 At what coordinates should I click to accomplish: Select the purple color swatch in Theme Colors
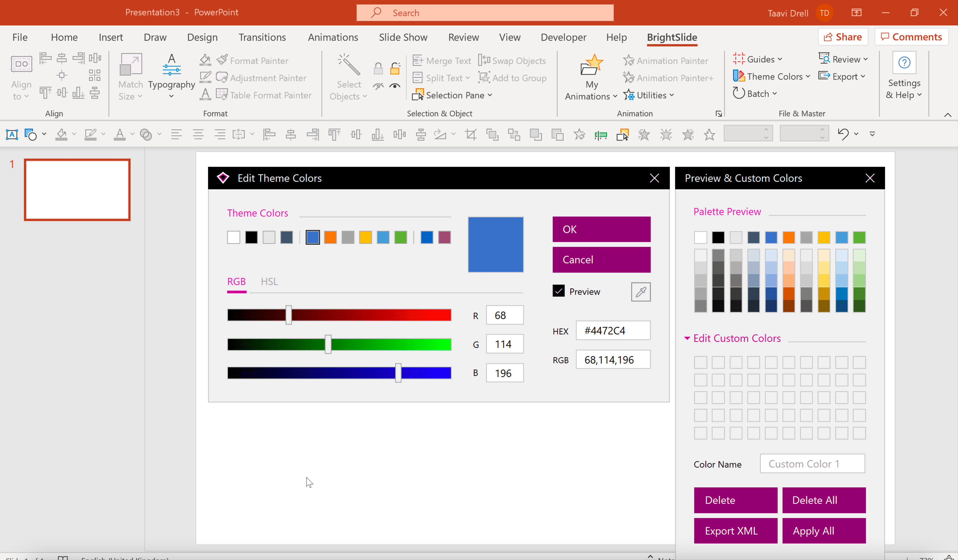pyautogui.click(x=444, y=237)
